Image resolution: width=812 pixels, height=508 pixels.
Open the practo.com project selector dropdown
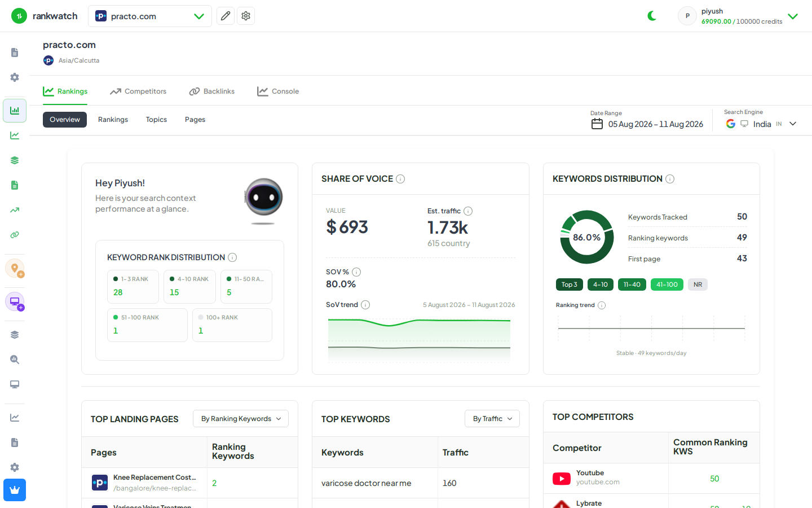click(x=150, y=16)
